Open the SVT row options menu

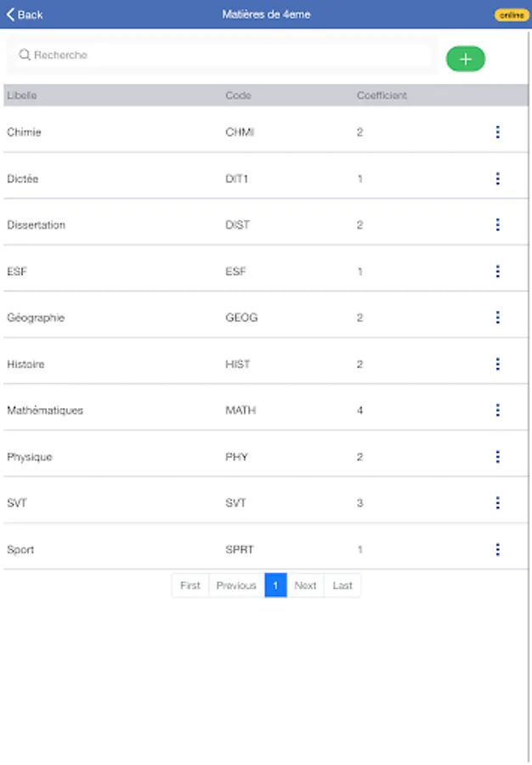pyautogui.click(x=497, y=503)
